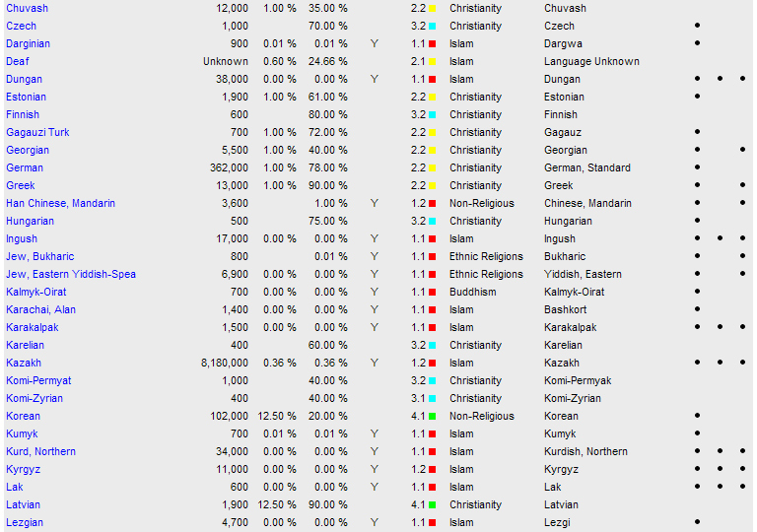Click 'Ethnic Religions' in Jew, Bukharic row
The width and height of the screenshot is (757, 532).
[486, 257]
